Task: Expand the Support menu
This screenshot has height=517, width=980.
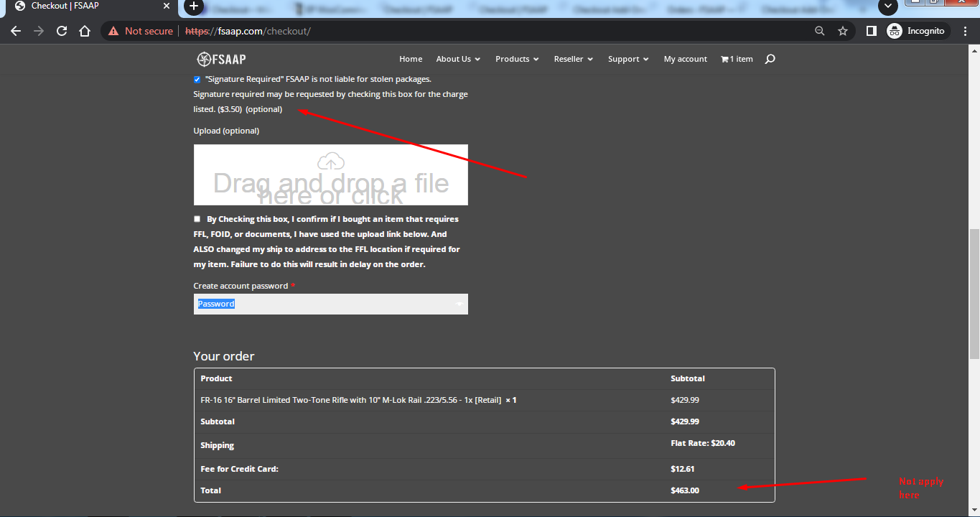Action: (x=628, y=59)
